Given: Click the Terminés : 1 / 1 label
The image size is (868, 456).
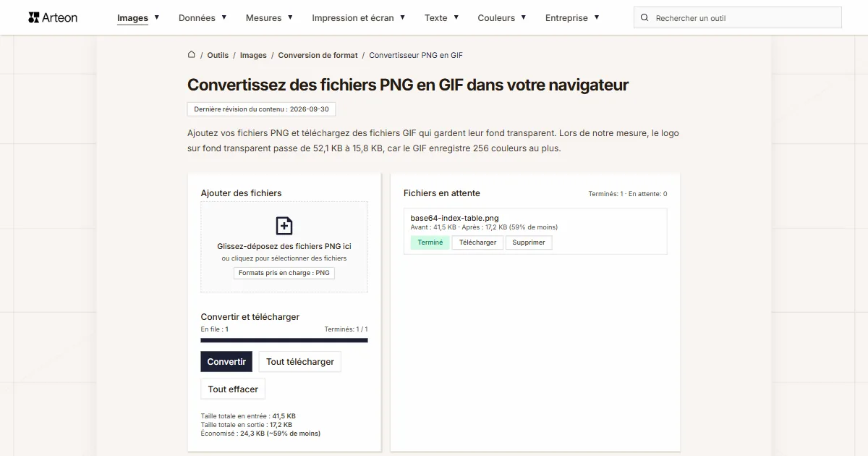Looking at the screenshot, I should point(346,329).
